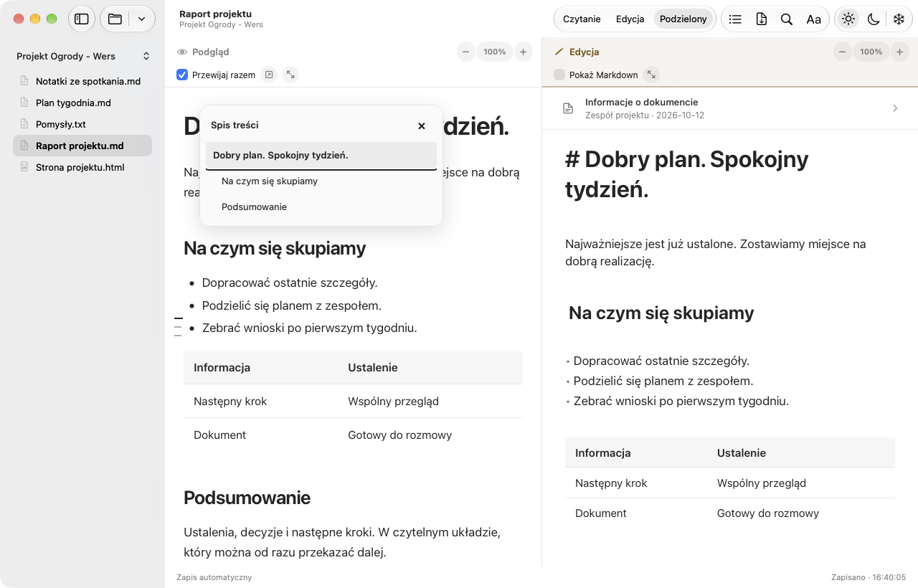918x588 pixels.
Task: Switch to light theme sun icon
Action: pyautogui.click(x=848, y=19)
